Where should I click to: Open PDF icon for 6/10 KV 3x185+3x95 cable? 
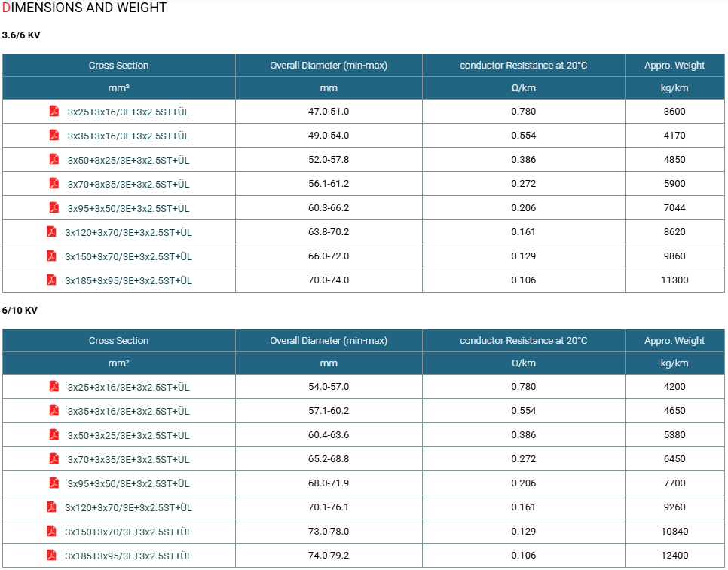[51, 555]
